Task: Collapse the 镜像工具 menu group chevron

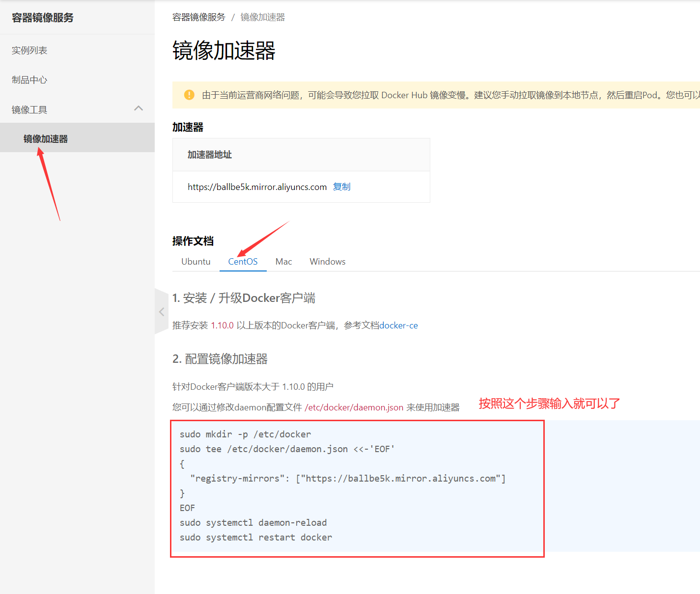Action: point(139,108)
